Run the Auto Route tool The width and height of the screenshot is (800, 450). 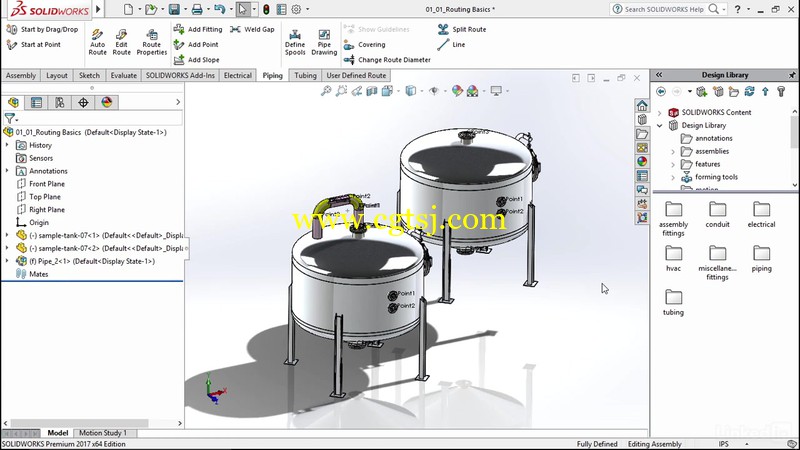[x=97, y=42]
